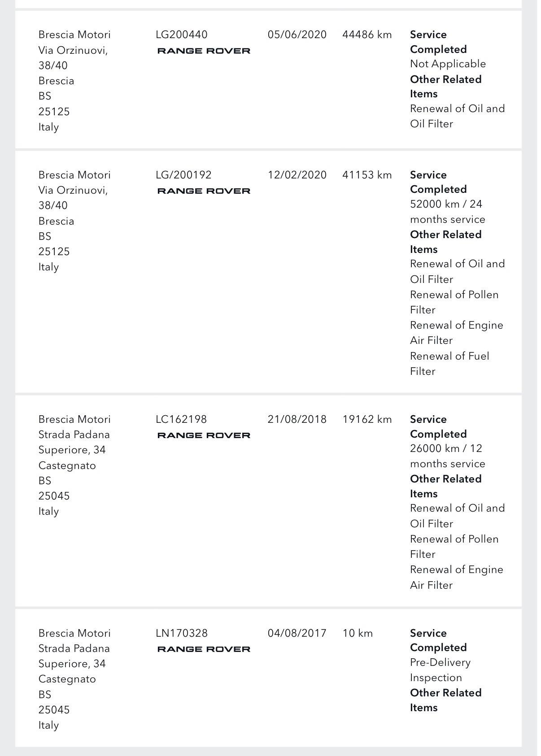Click the 19162 km mileage reading
This screenshot has width=541, height=756.
(x=367, y=419)
